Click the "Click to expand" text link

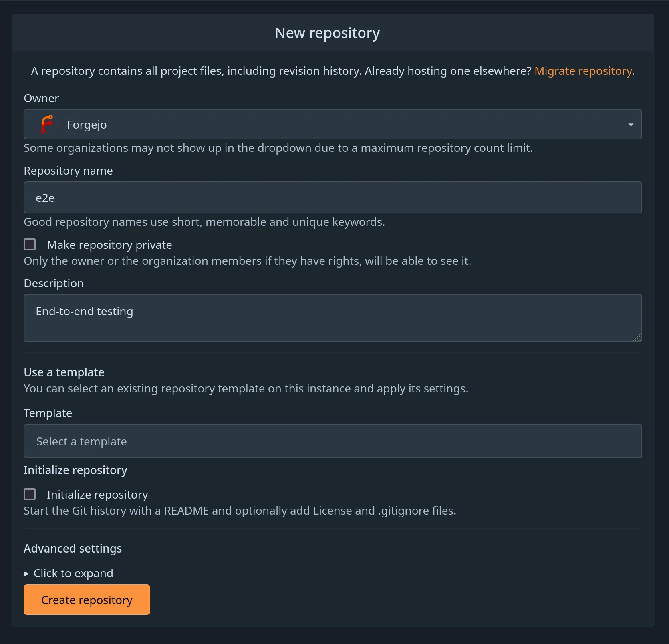coord(73,574)
